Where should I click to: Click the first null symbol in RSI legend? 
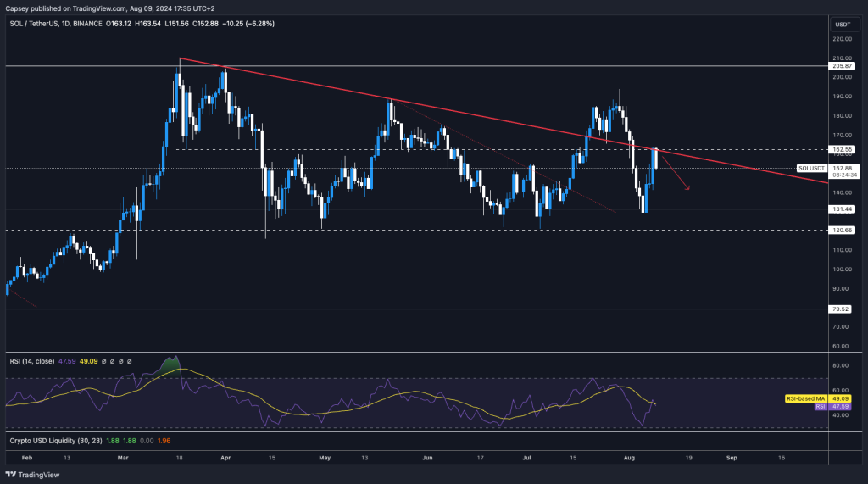102,361
